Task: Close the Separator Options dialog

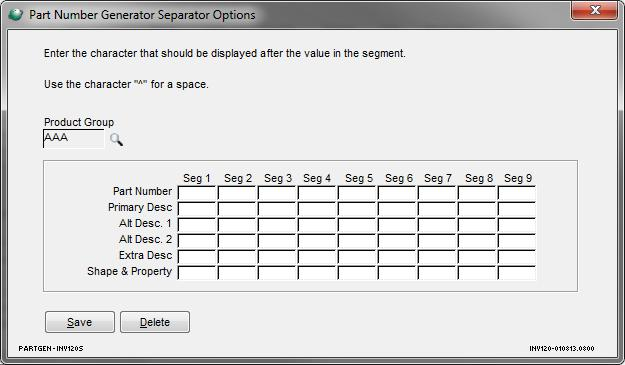Action: (x=595, y=10)
